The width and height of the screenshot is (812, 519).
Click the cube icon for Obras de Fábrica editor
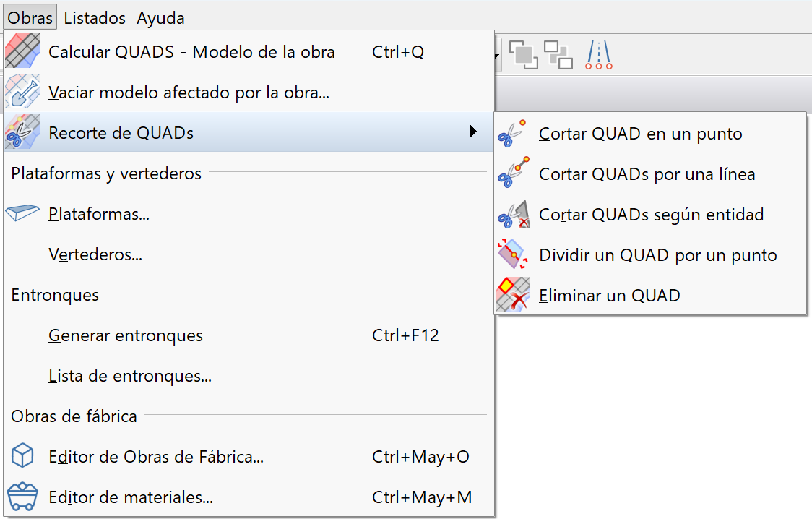pyautogui.click(x=22, y=457)
